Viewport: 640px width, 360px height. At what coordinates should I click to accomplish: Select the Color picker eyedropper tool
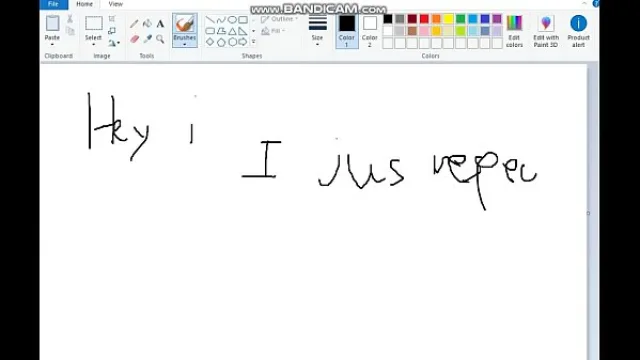[x=147, y=39]
